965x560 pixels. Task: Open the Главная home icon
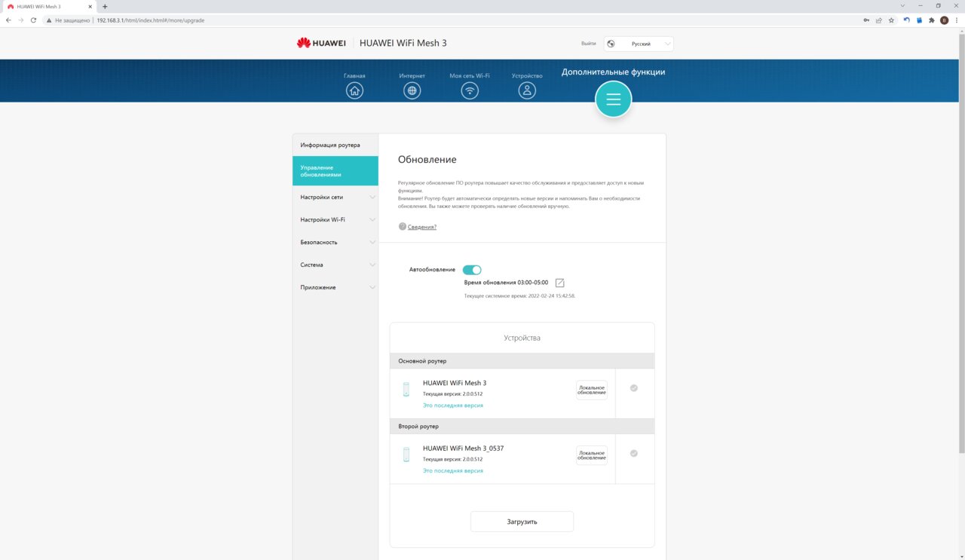coord(354,90)
